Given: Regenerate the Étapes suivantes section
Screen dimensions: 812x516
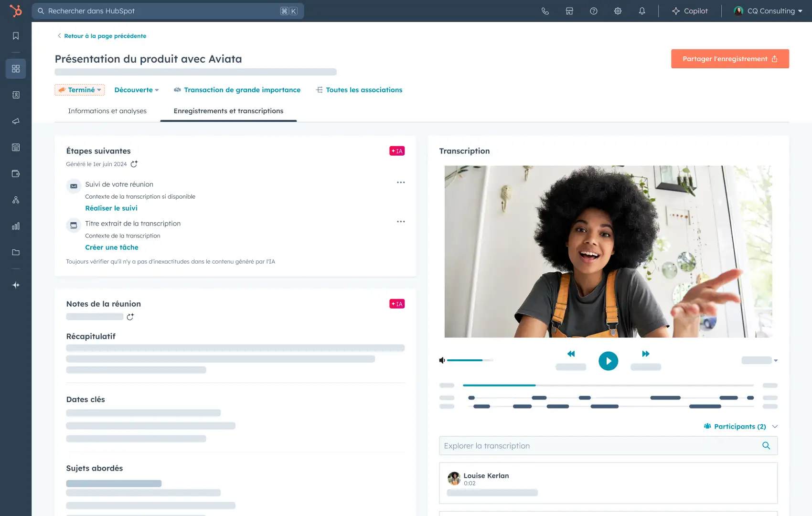Looking at the screenshot, I should [134, 164].
